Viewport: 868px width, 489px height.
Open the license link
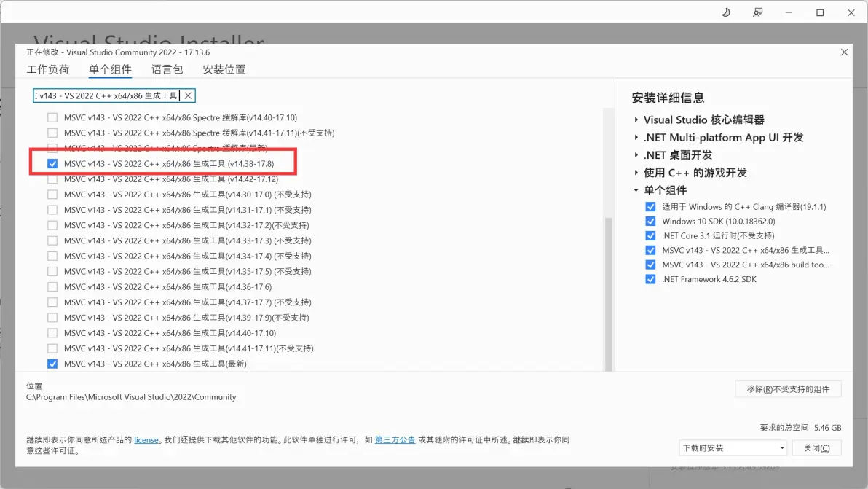(146, 439)
